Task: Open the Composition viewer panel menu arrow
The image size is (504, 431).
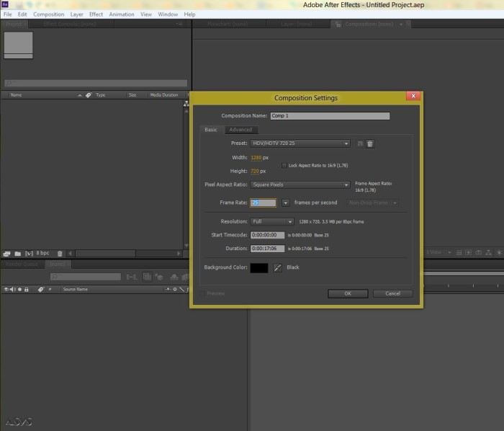Action: [401, 25]
